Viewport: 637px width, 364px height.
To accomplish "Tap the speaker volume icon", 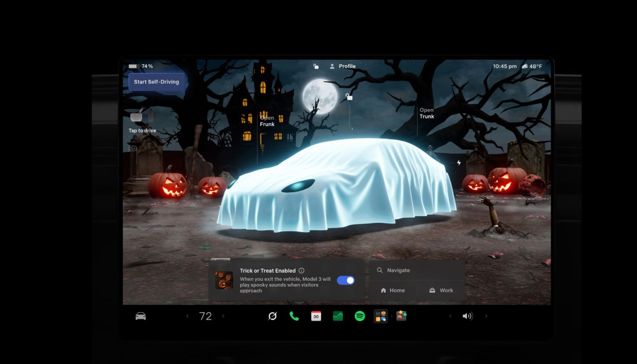I will (468, 316).
